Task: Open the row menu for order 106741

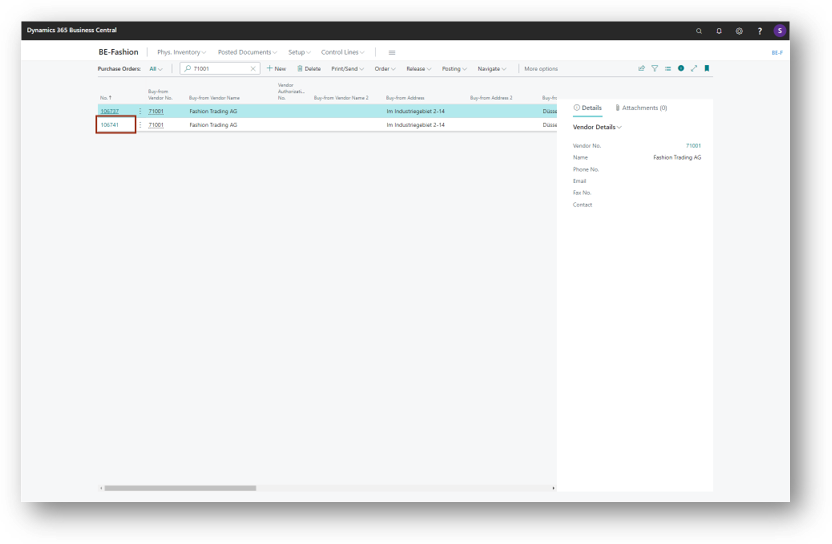Action: pyautogui.click(x=140, y=125)
